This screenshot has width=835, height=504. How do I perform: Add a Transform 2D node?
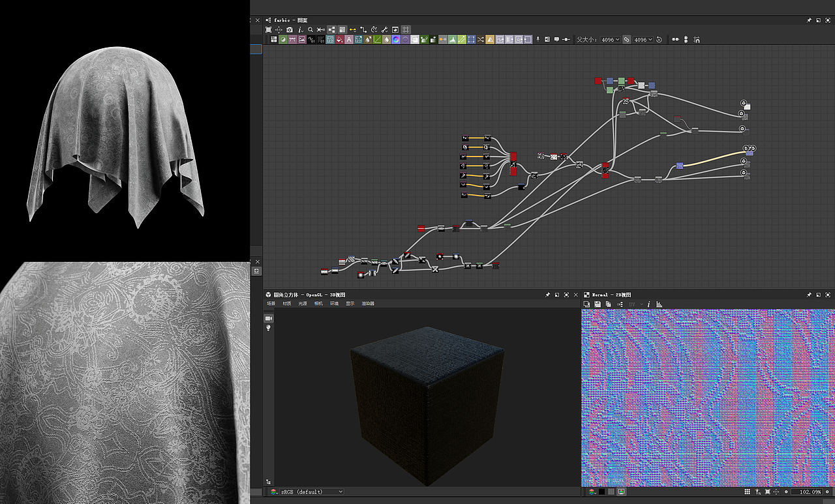point(471,40)
